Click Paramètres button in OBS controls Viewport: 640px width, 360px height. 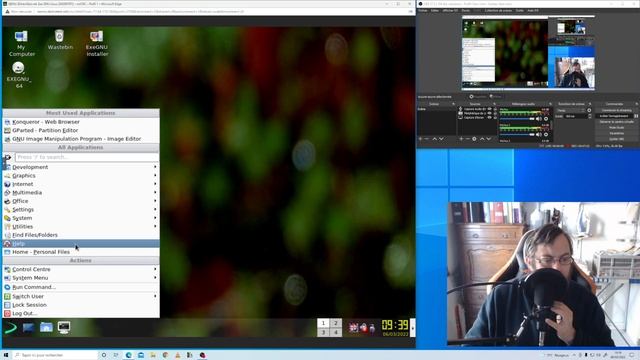coord(617,133)
